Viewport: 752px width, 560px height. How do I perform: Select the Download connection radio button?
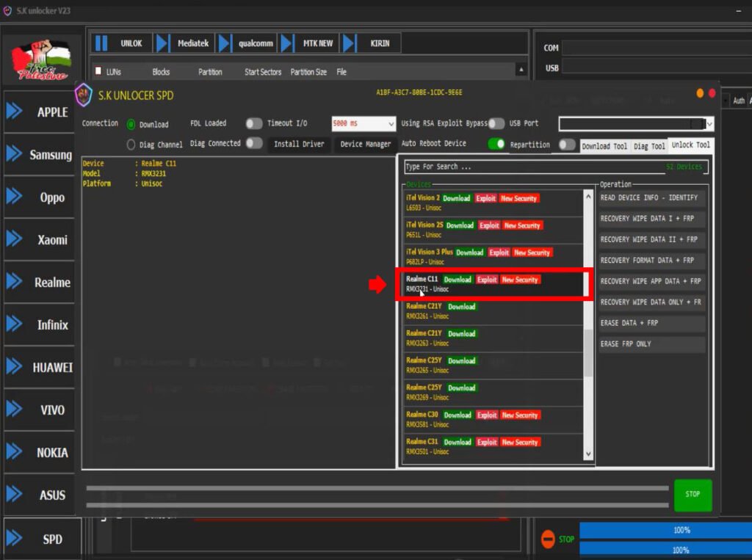pyautogui.click(x=131, y=125)
